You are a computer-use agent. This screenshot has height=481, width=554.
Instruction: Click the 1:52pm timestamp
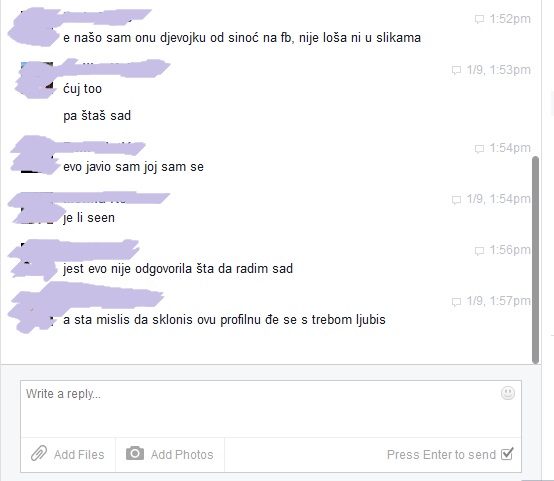click(x=510, y=19)
